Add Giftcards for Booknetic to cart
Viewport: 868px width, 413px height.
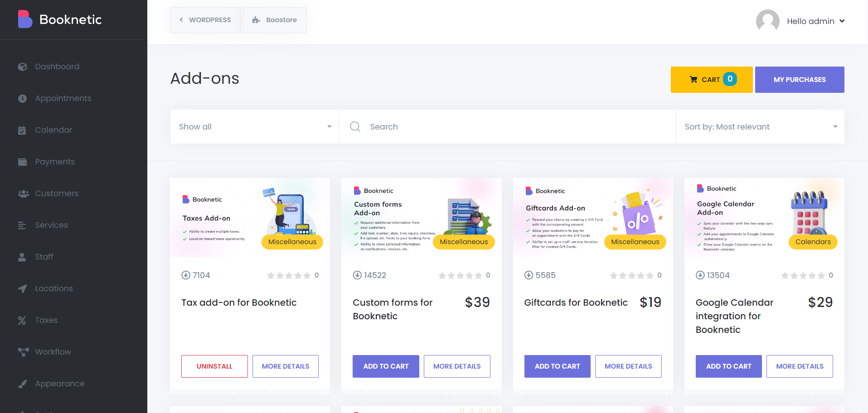557,366
